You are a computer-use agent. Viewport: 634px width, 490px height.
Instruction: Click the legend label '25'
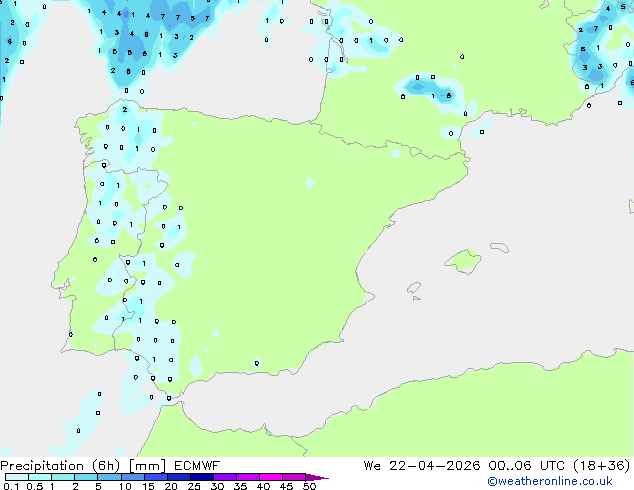(194, 486)
